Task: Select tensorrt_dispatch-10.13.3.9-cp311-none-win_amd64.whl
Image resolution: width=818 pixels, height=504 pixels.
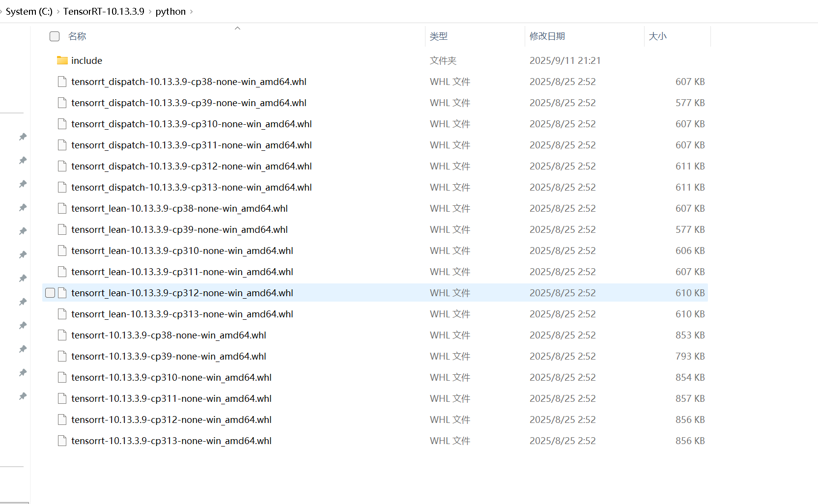Action: 192,145
